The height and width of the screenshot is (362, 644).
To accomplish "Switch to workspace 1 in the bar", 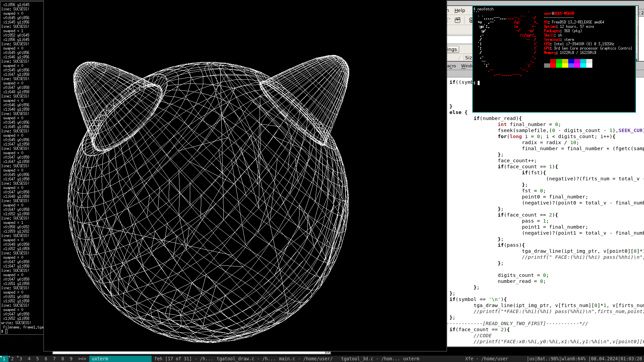I will [x=4, y=359].
